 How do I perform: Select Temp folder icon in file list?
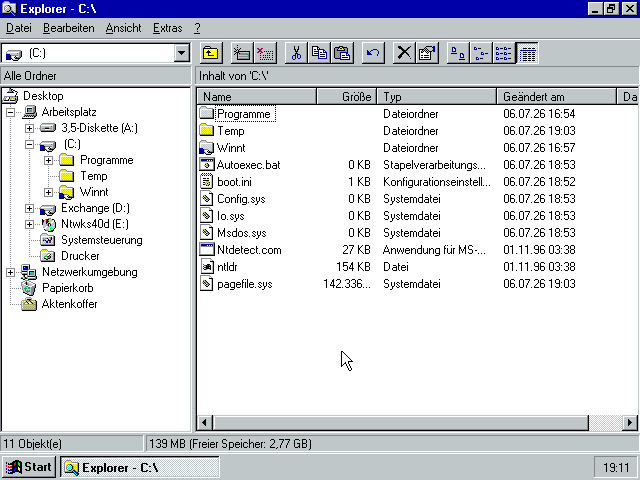207,131
